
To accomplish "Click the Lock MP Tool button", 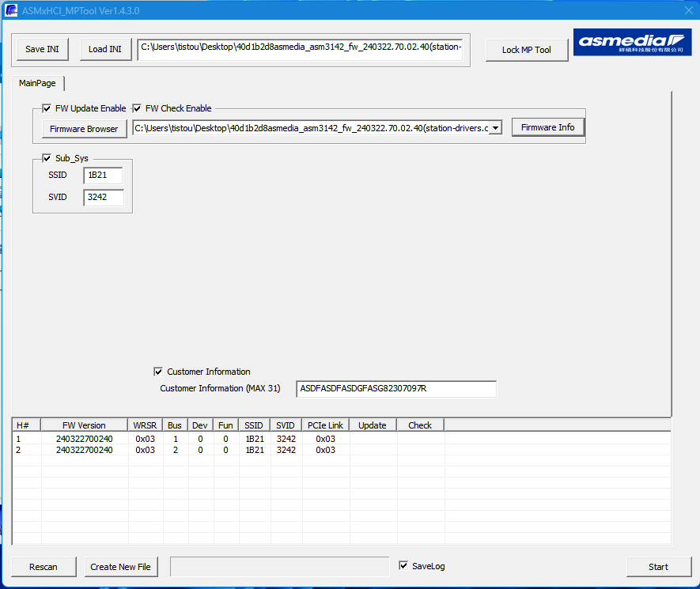I will pos(526,50).
